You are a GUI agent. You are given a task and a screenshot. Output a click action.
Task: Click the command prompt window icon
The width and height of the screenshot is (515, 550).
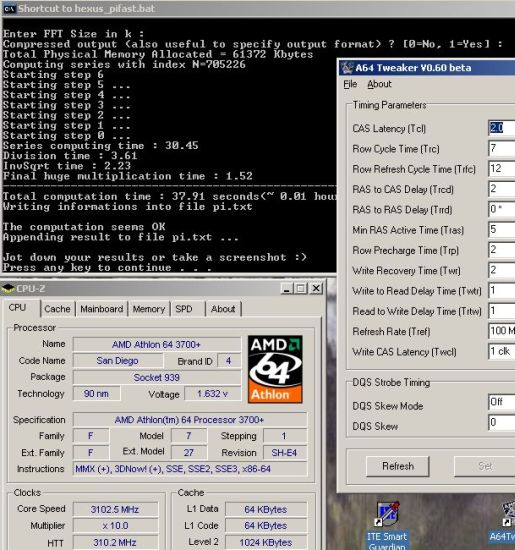(9, 9)
